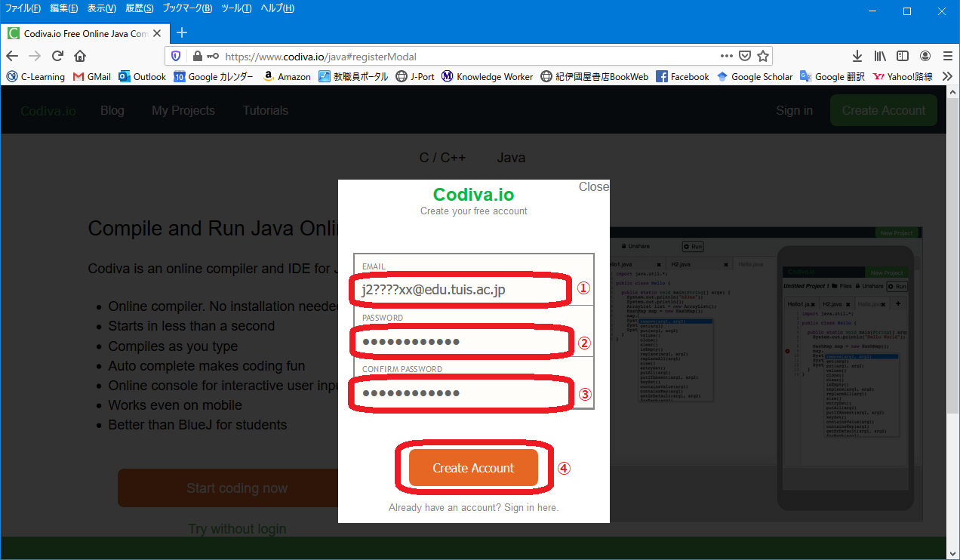Open the 表示(V) menu
The image size is (960, 560).
[102, 8]
